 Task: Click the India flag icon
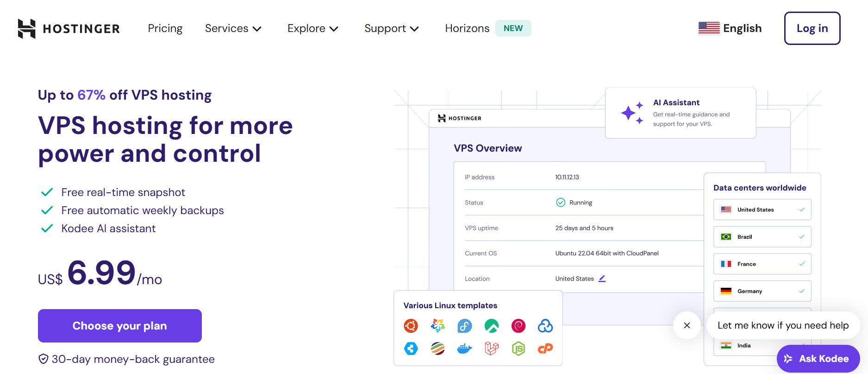coord(726,345)
